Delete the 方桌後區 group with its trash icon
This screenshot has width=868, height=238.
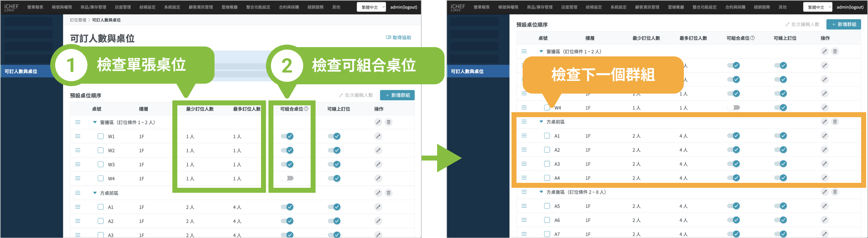click(835, 192)
